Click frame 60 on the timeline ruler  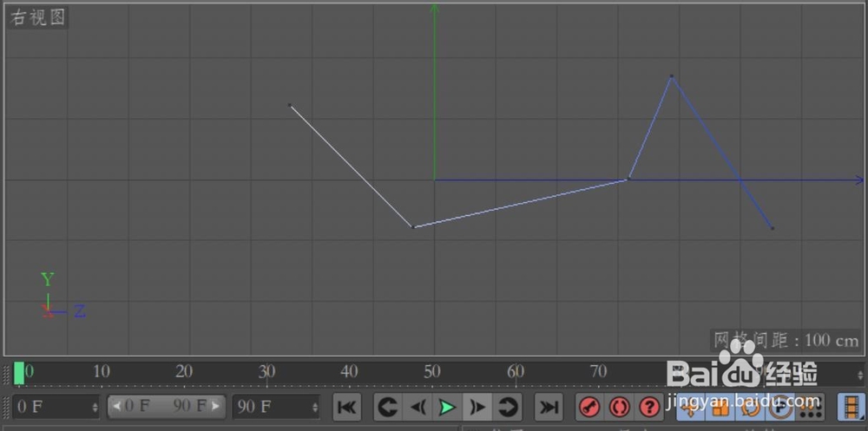pos(516,372)
